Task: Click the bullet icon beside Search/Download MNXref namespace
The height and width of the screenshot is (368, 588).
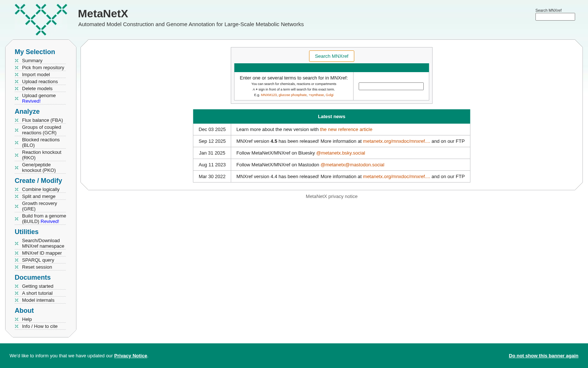Action: pyautogui.click(x=17, y=243)
